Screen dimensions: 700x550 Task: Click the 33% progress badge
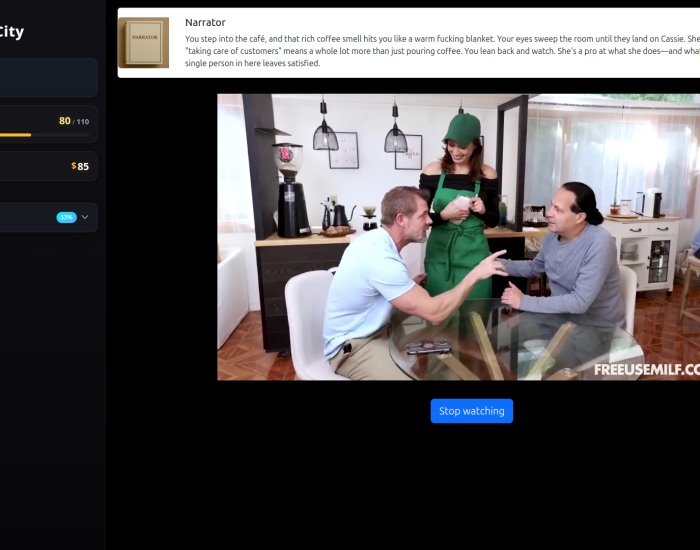(x=67, y=217)
